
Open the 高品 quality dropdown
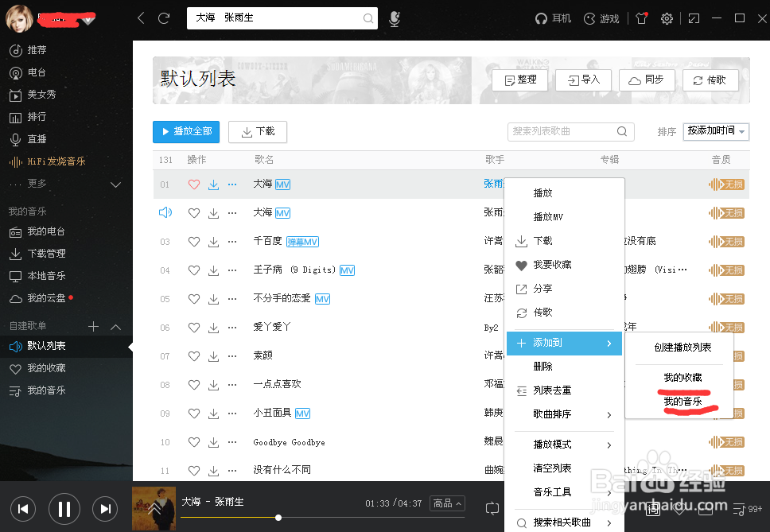click(447, 503)
